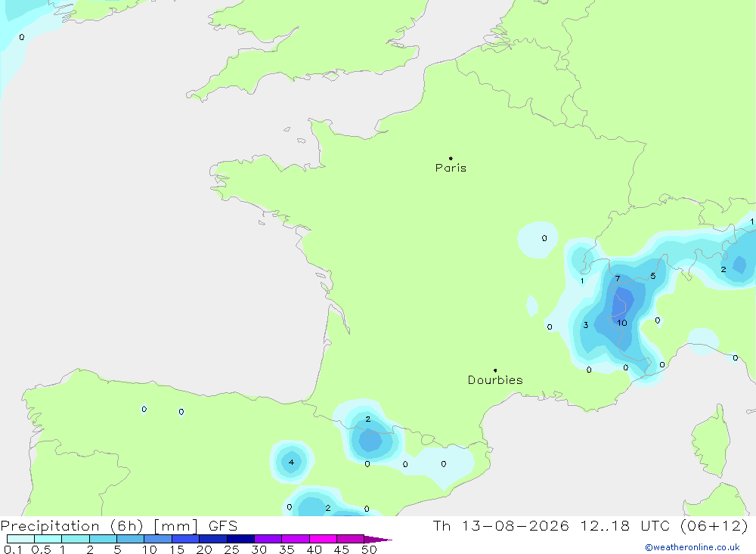
Task: Click the above-50 mm arrow tip on legend
Action: coord(378,540)
